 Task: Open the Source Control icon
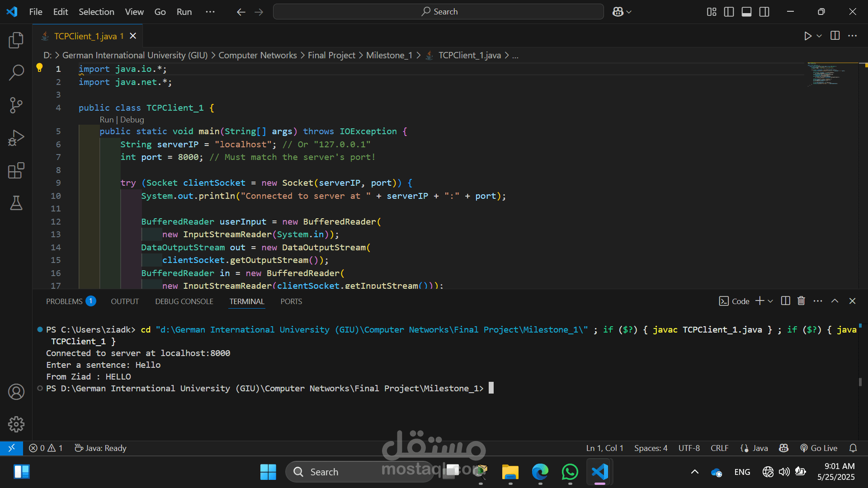[x=16, y=105]
